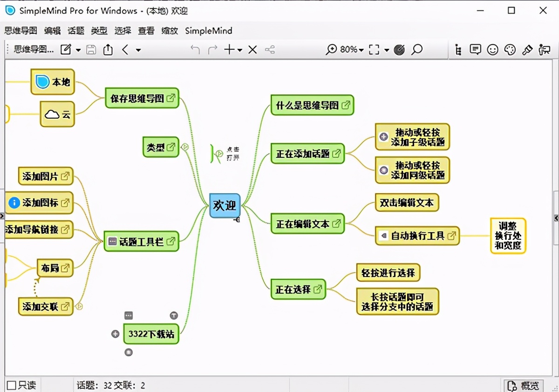
Task: Click the 概览 overview button
Action: [524, 385]
